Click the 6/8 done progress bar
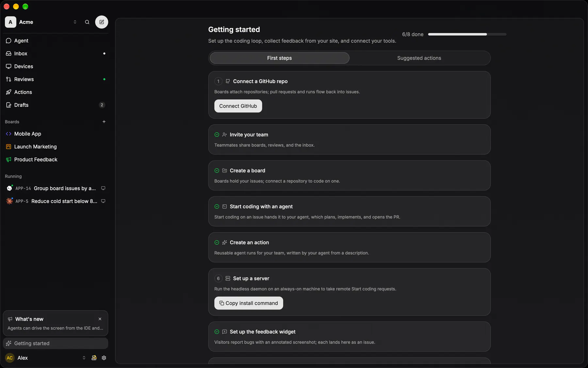This screenshot has height=368, width=588. [467, 34]
